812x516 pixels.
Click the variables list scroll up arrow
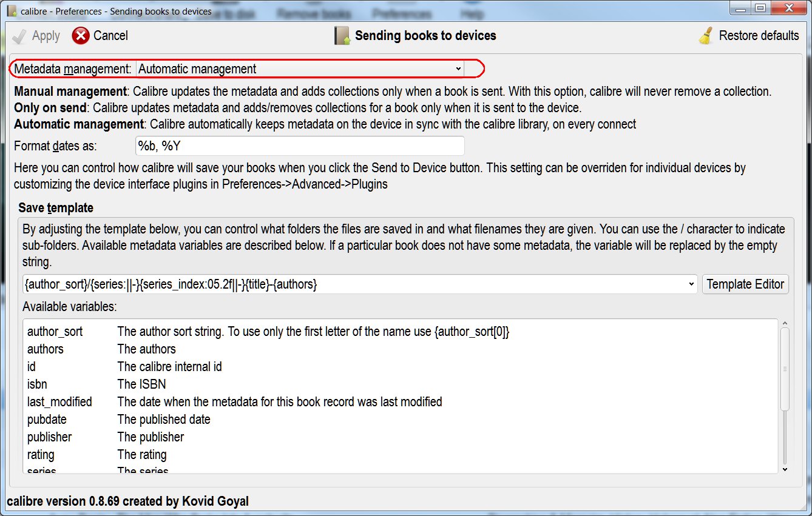click(x=785, y=324)
